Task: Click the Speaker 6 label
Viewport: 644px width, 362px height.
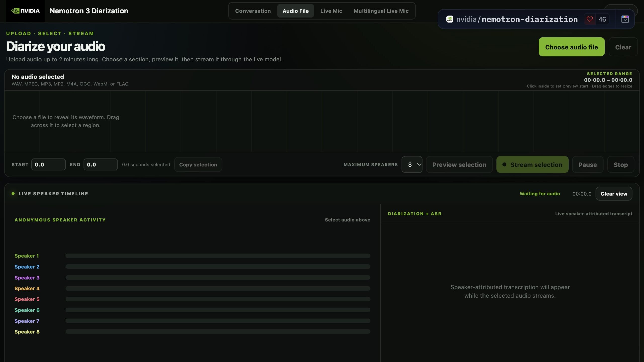Action: point(27,310)
